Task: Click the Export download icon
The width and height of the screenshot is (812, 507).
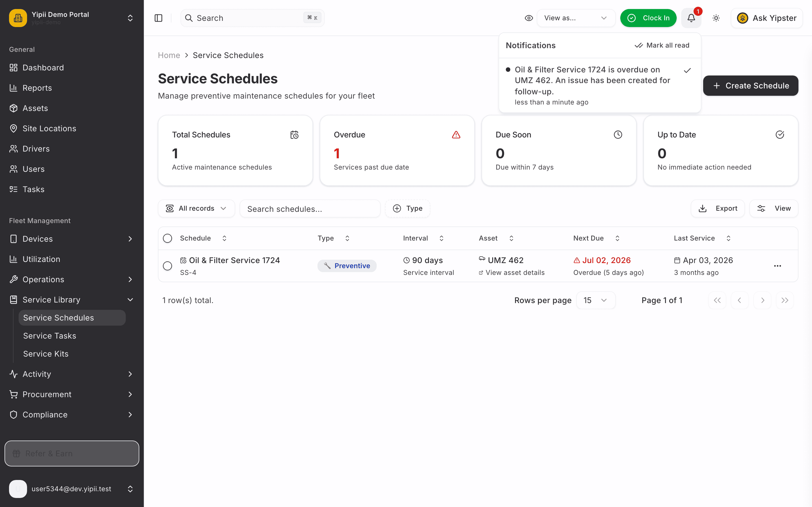Action: pos(703,208)
